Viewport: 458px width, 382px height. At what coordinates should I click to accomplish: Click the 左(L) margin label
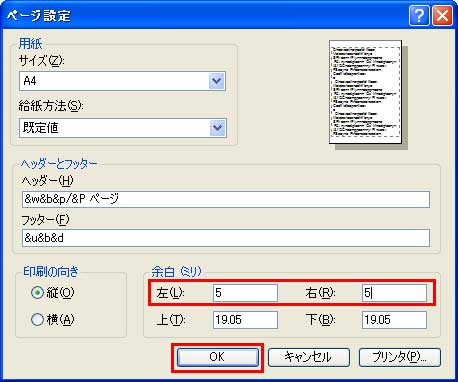[x=170, y=293]
